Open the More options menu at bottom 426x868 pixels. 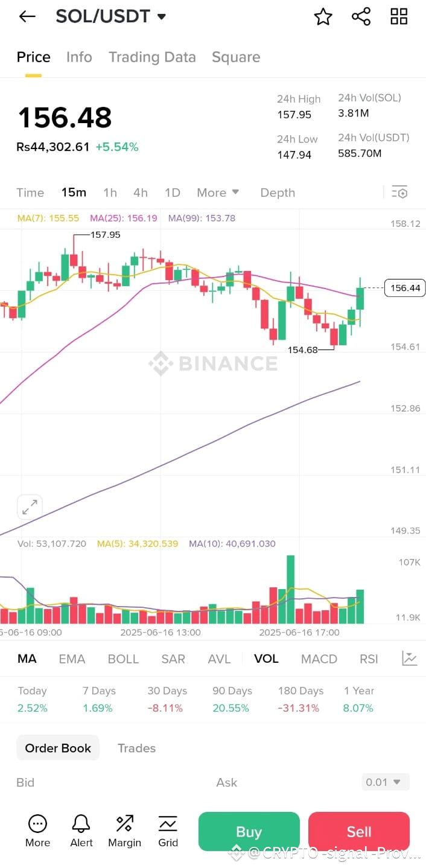(37, 831)
